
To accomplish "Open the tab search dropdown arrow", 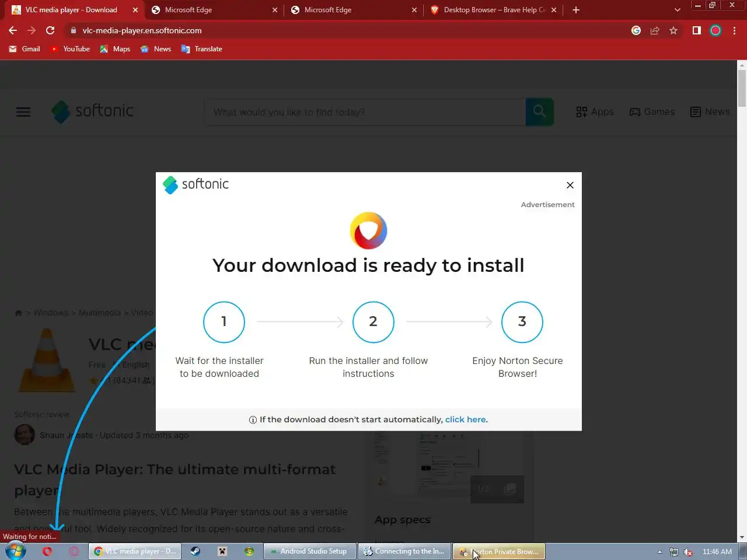I will 677,10.
